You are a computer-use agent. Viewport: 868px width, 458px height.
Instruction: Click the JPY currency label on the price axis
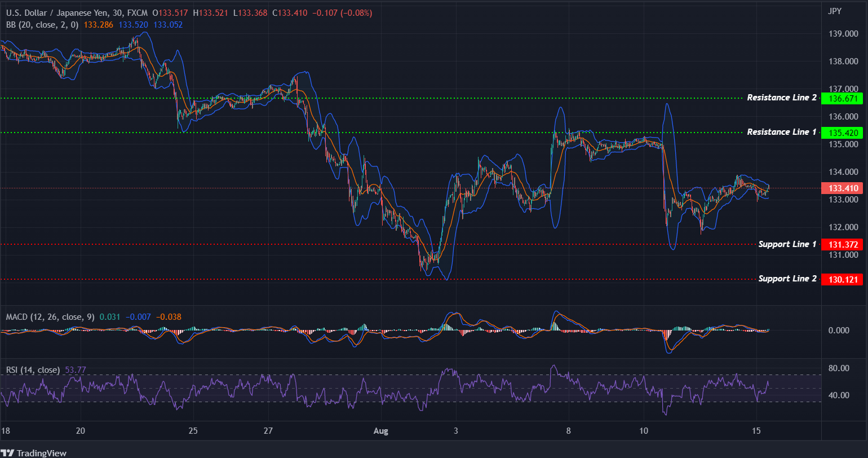coord(835,11)
